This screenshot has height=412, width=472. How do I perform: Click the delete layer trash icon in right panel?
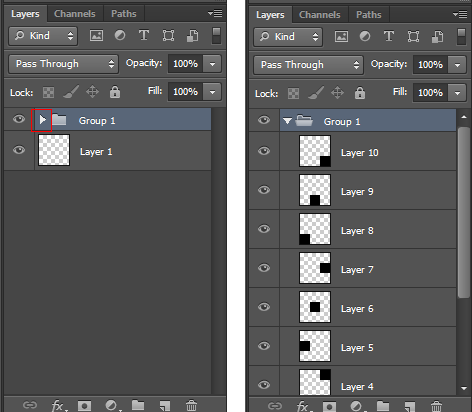(436, 406)
